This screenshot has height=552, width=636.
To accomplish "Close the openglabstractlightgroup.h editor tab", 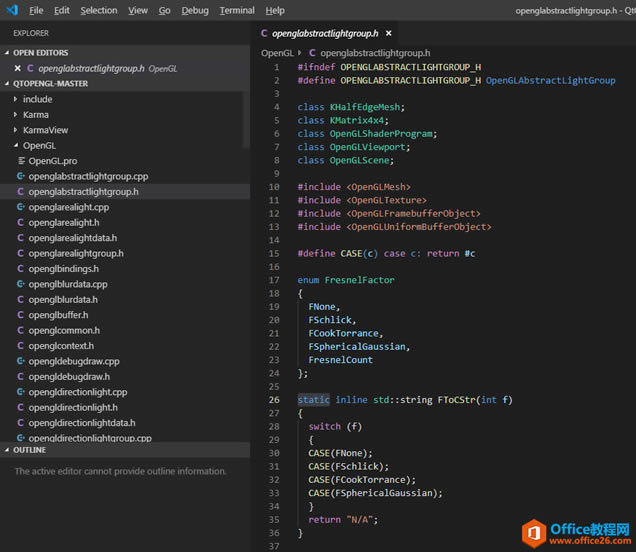I will point(389,33).
